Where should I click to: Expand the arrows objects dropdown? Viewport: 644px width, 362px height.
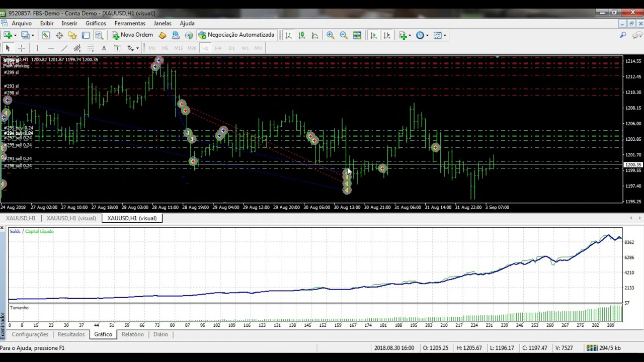tap(137, 48)
